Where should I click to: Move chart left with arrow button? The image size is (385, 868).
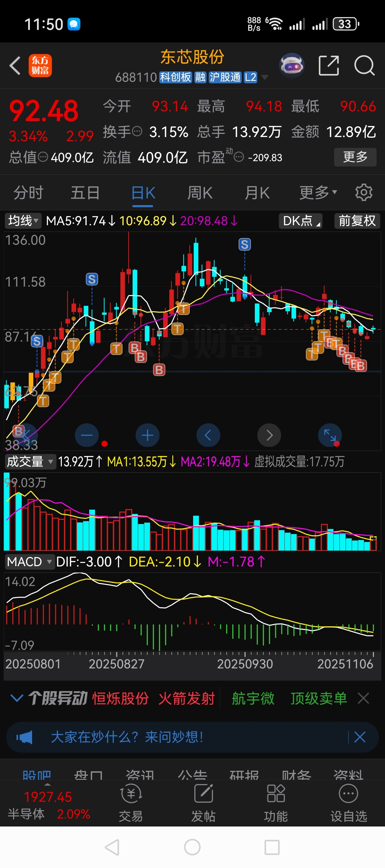point(208,435)
